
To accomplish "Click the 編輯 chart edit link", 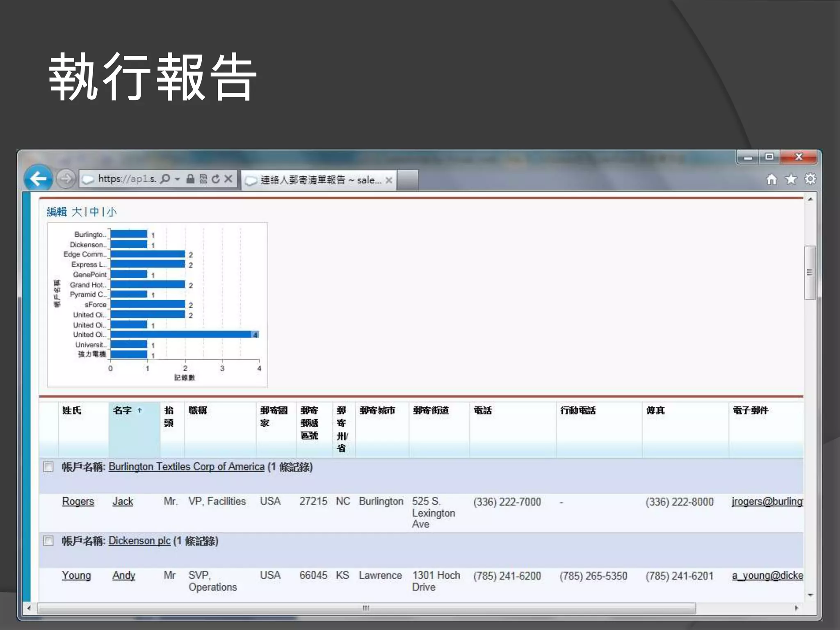I will tap(57, 212).
